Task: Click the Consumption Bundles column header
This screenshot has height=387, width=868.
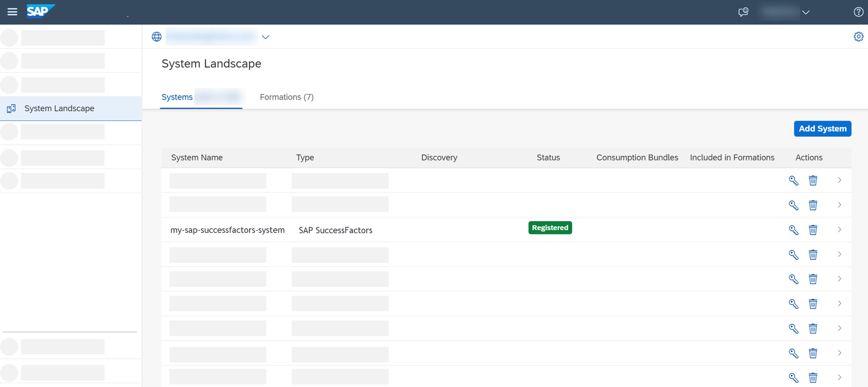Action: coord(637,157)
